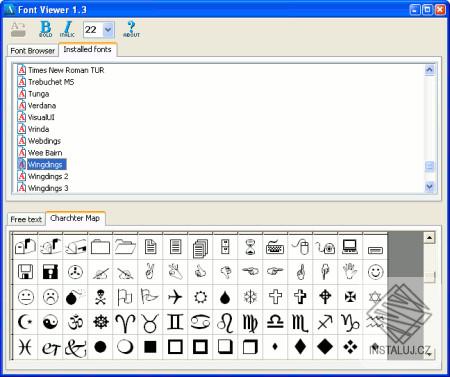Click font list scroll down arrow
The width and height of the screenshot is (450, 377).
click(429, 187)
